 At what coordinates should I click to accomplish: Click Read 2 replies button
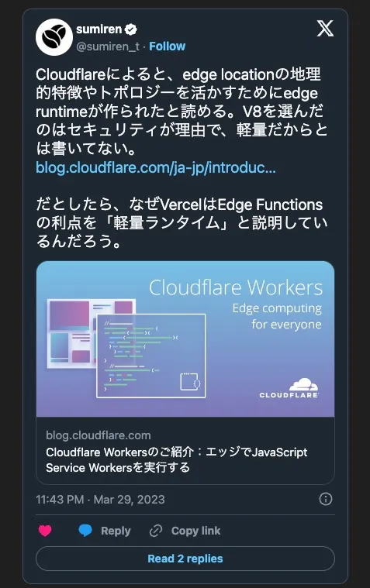point(185,559)
